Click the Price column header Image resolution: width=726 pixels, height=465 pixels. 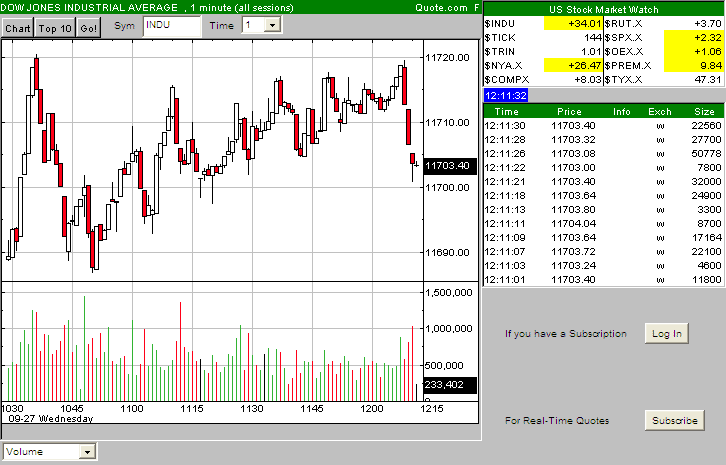point(569,112)
